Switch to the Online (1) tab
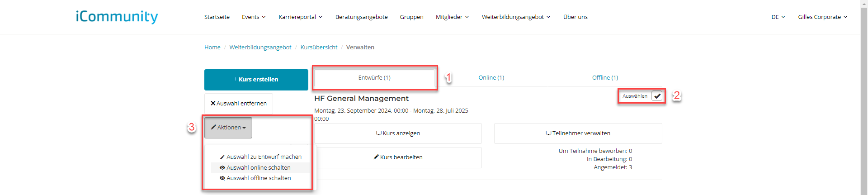 click(x=491, y=78)
